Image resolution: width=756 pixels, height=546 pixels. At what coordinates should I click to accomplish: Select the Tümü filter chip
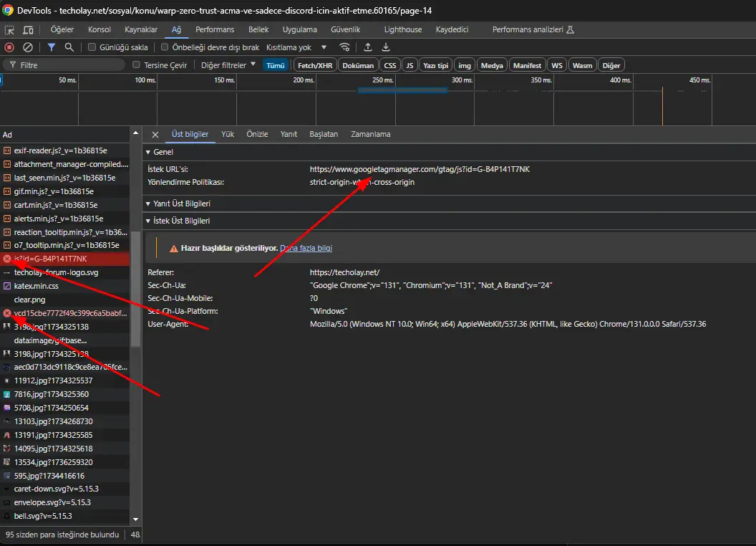276,65
